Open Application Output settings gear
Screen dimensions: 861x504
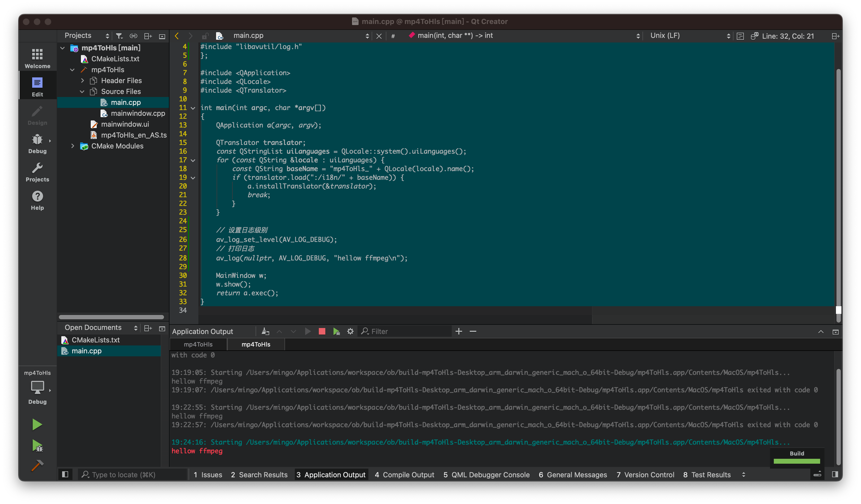pos(350,332)
